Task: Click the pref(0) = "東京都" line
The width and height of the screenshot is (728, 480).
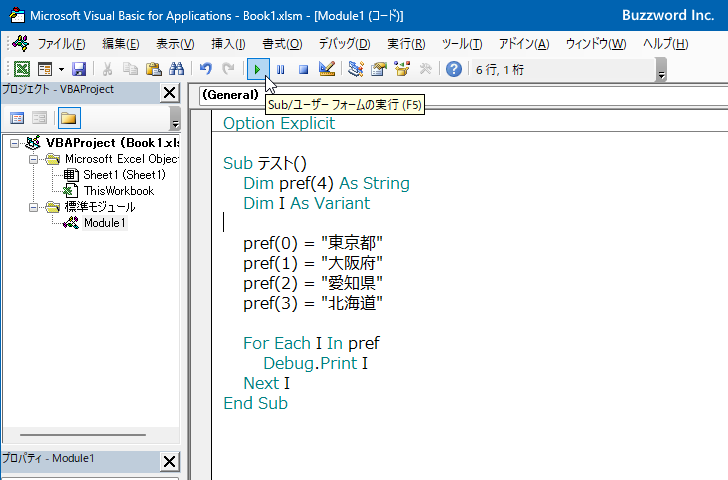Action: (x=312, y=243)
